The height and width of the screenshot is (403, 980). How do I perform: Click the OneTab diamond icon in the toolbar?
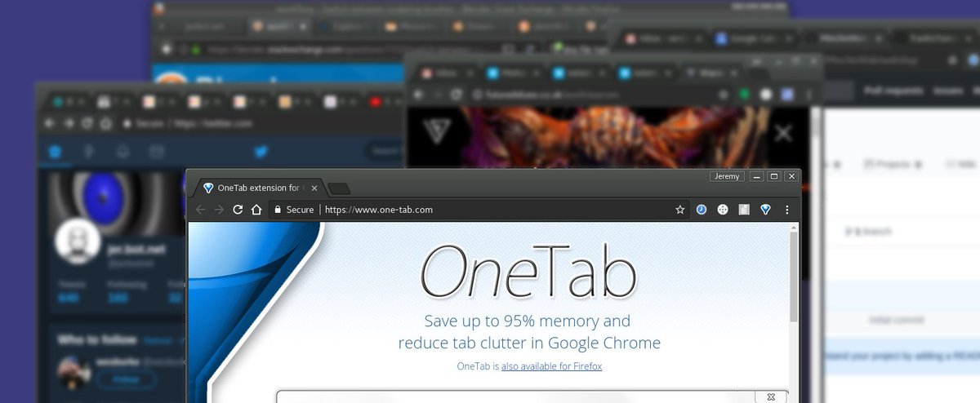coord(765,210)
